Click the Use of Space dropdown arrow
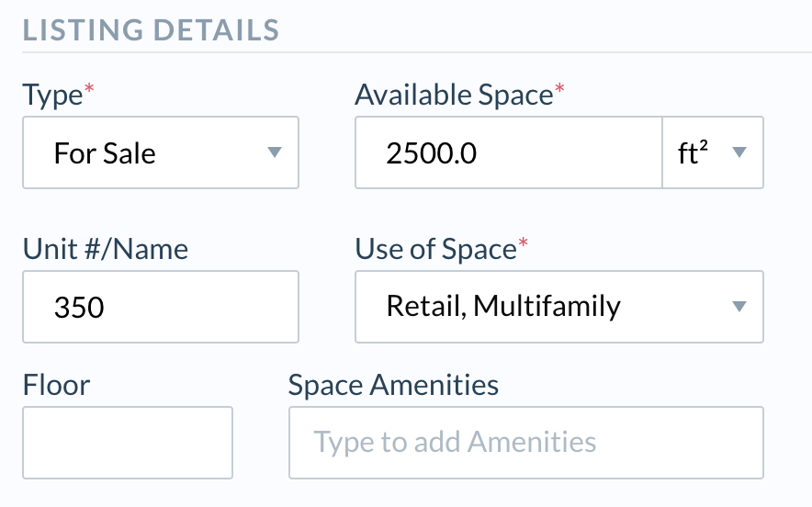812x507 pixels. [x=739, y=307]
